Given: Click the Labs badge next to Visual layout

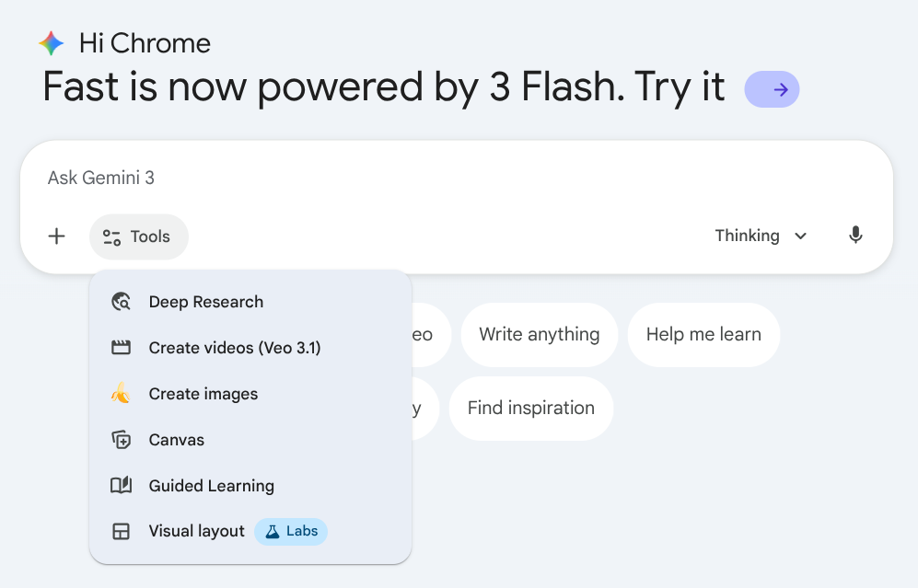Looking at the screenshot, I should (291, 532).
